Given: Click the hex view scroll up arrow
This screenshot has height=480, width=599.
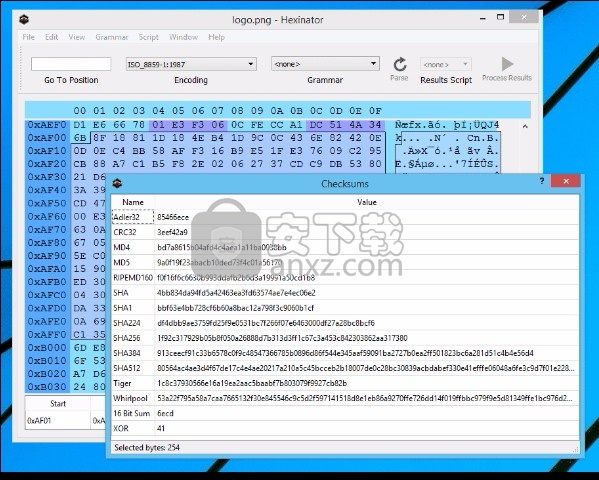Looking at the screenshot, I should pyautogui.click(x=525, y=126).
